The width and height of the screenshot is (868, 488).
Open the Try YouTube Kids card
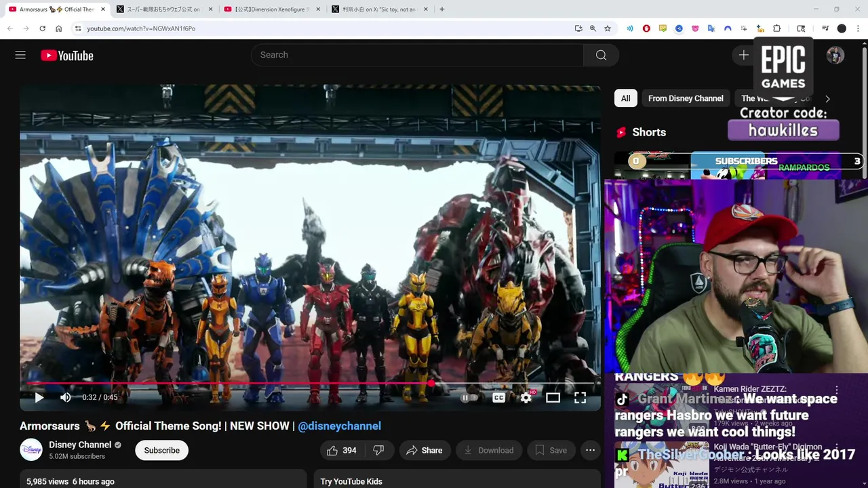point(456,479)
